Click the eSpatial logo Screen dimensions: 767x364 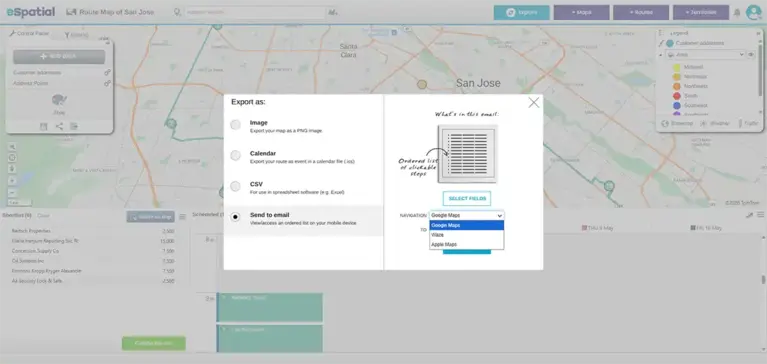click(30, 12)
